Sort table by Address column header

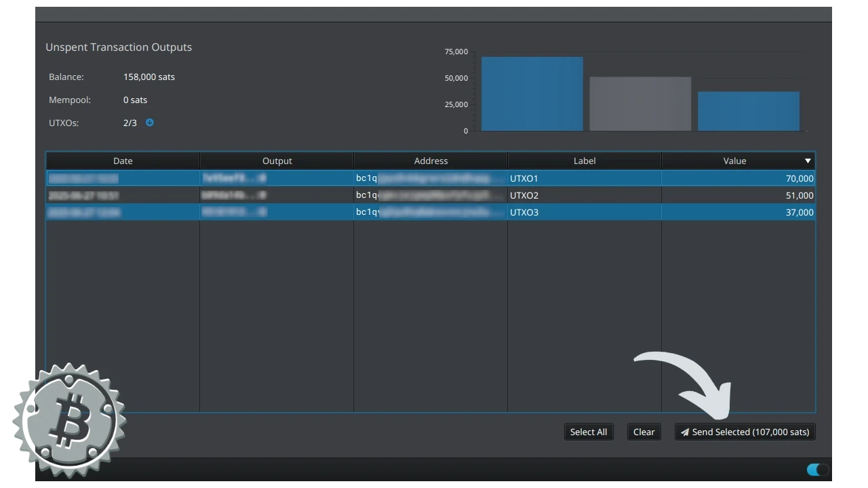(x=431, y=161)
